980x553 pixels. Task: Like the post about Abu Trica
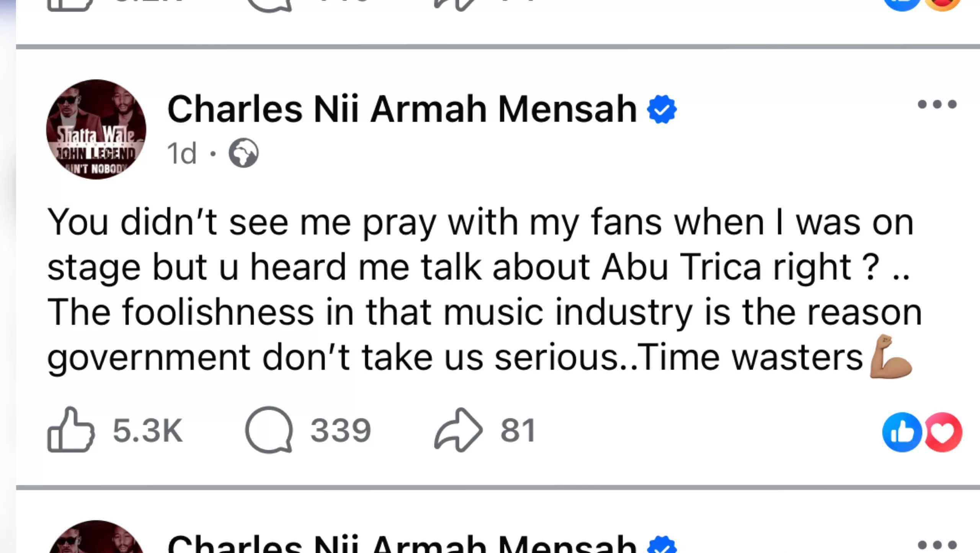[x=71, y=430]
